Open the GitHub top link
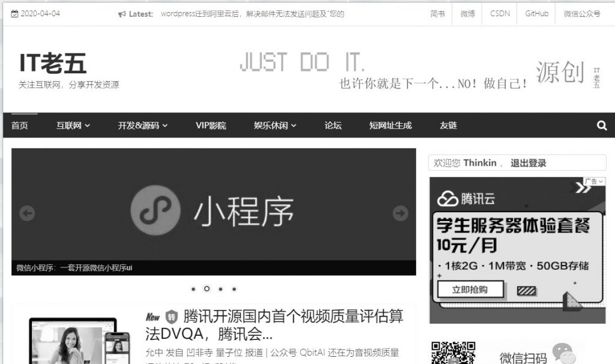 [537, 14]
